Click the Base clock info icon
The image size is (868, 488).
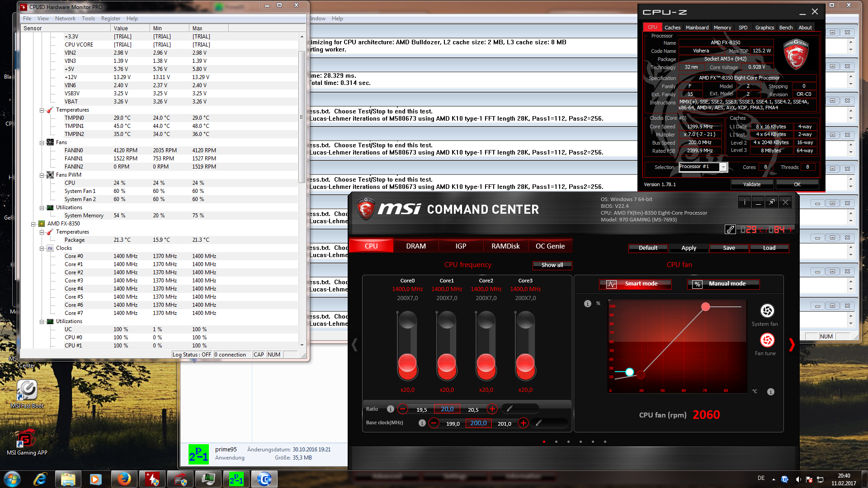422,423
